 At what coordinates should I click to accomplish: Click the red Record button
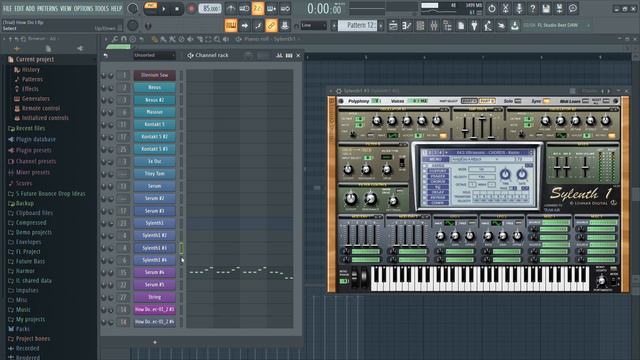[191, 9]
